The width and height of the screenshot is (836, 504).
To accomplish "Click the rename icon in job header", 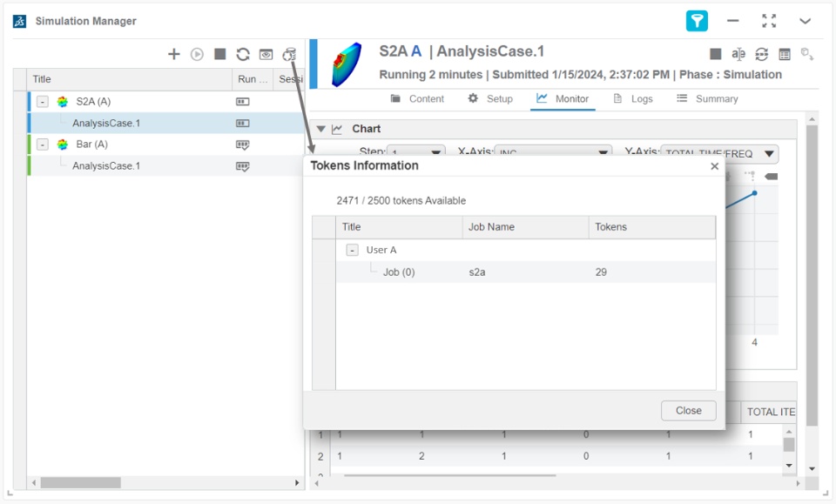I will tap(738, 54).
